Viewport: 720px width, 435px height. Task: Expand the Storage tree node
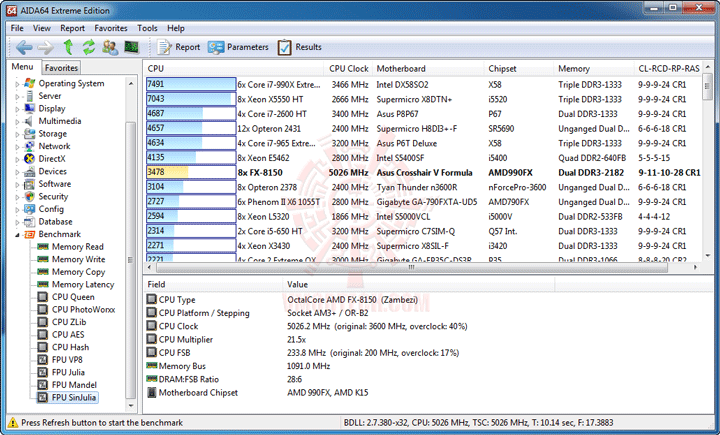pos(17,134)
